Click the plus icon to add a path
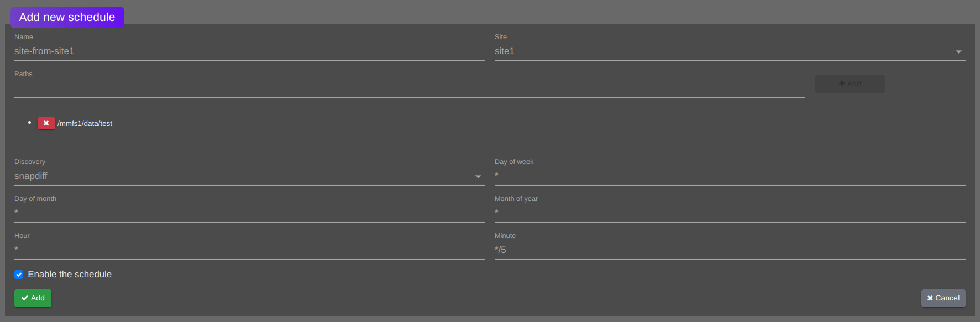The height and width of the screenshot is (322, 980). point(842,83)
